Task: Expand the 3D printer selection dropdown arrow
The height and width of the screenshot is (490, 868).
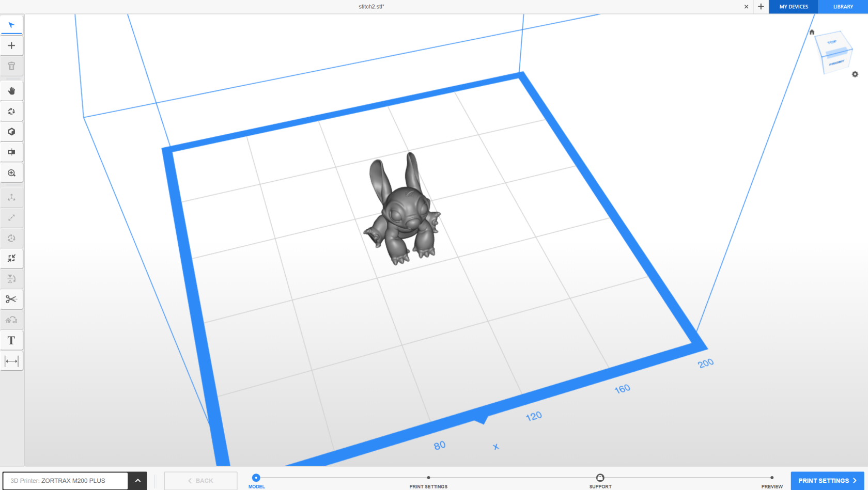Action: 138,481
